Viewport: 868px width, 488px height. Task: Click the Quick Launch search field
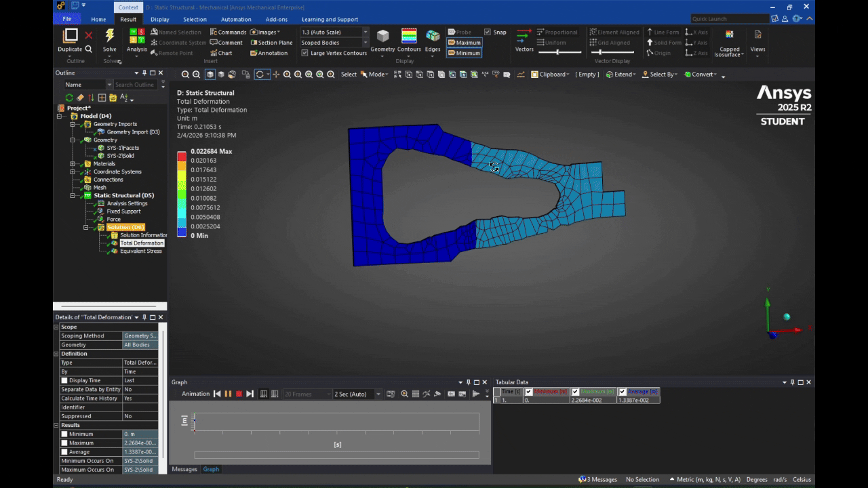pyautogui.click(x=729, y=18)
